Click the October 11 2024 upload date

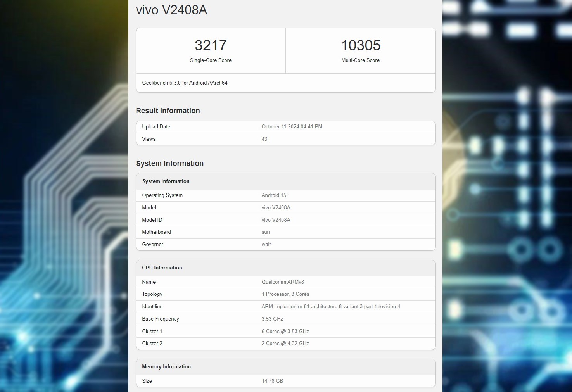pos(292,127)
